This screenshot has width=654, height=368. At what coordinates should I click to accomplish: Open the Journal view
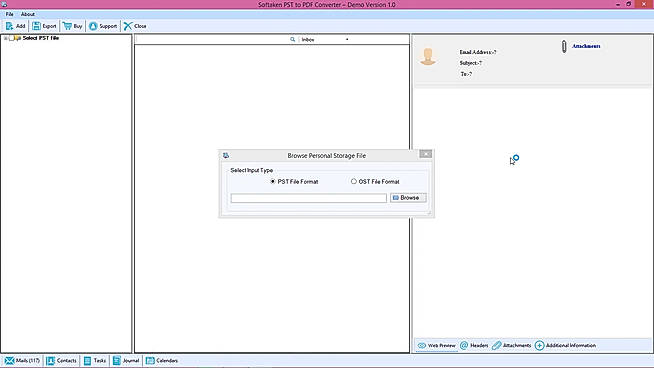click(x=126, y=360)
